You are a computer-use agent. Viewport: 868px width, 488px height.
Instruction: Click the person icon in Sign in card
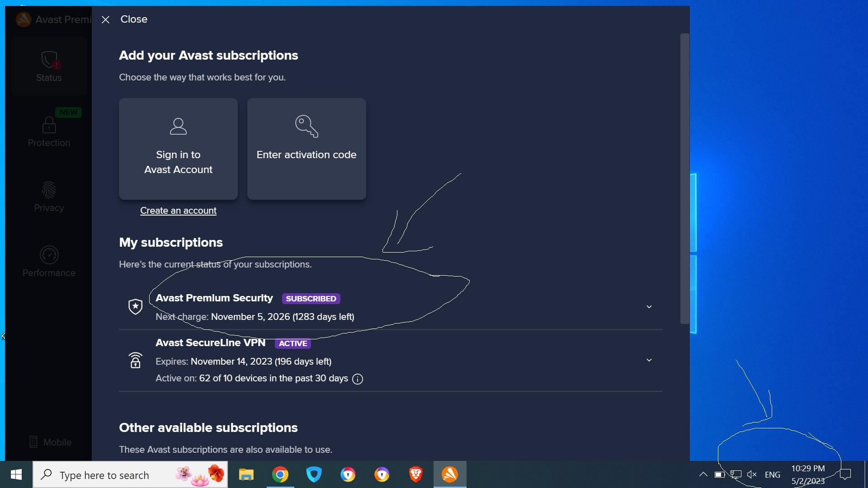tap(178, 126)
